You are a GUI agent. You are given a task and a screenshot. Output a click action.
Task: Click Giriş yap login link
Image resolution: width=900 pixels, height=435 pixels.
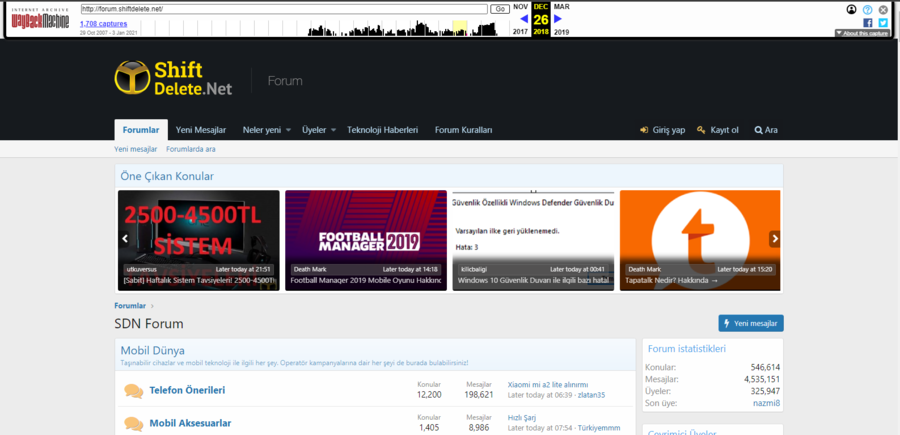click(x=663, y=130)
